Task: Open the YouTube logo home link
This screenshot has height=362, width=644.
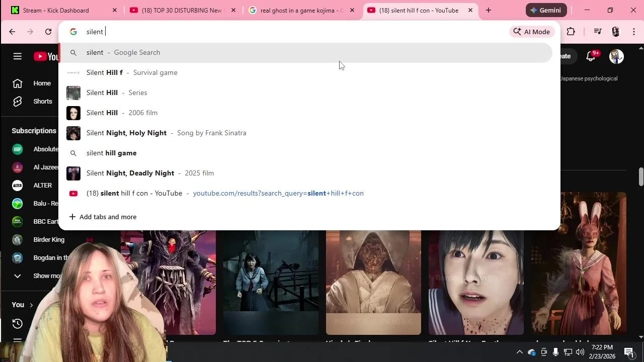Action: 46,56
